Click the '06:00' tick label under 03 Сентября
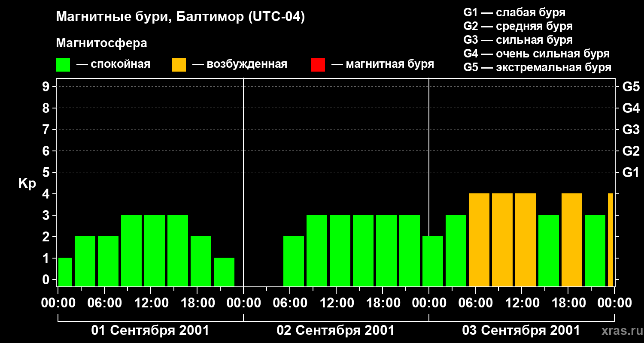This screenshot has height=343, width=644. pyautogui.click(x=475, y=303)
